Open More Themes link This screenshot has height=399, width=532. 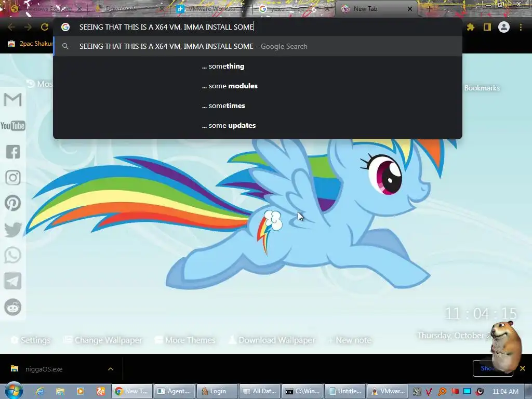[185, 340]
